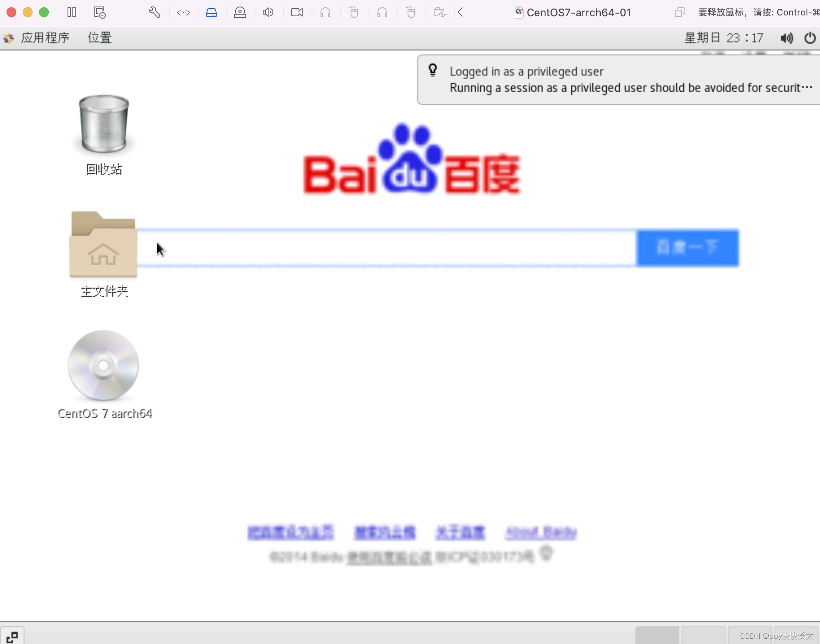Click the shared folder toolbar icon
Viewport: 820px width, 644px height.
(x=440, y=13)
